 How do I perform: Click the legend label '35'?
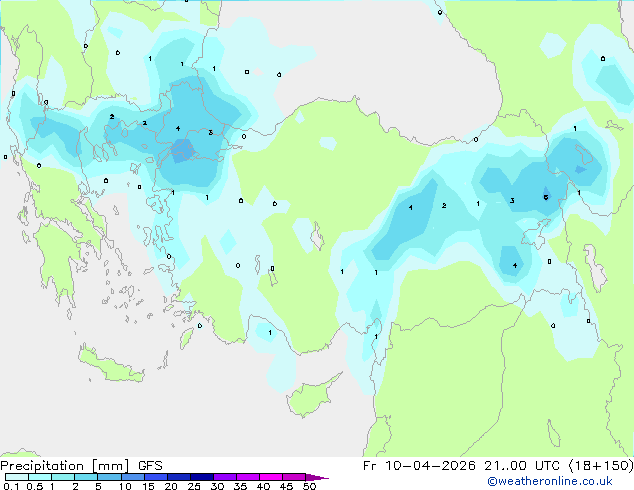click(x=240, y=486)
